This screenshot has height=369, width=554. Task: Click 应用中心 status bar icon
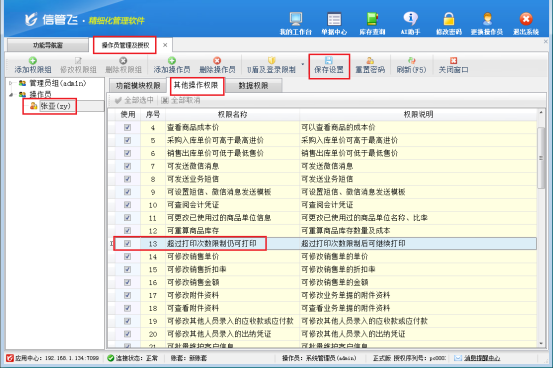pos(10,358)
